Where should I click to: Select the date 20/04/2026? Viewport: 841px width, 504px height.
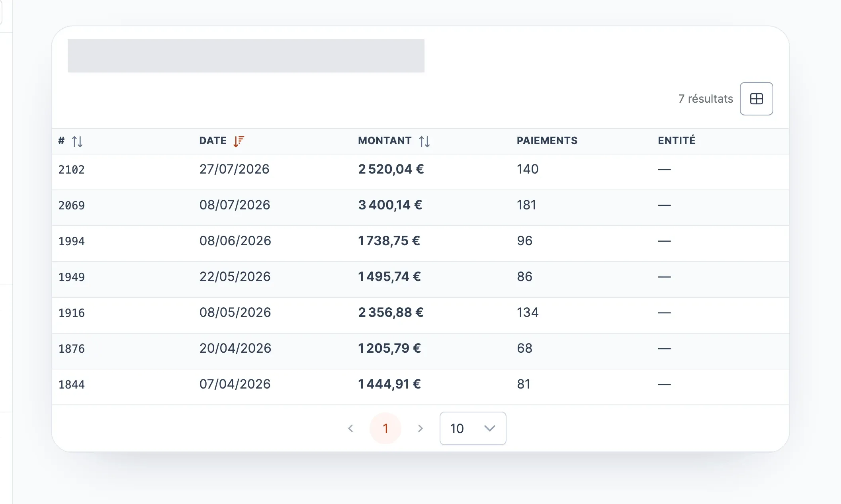(235, 348)
